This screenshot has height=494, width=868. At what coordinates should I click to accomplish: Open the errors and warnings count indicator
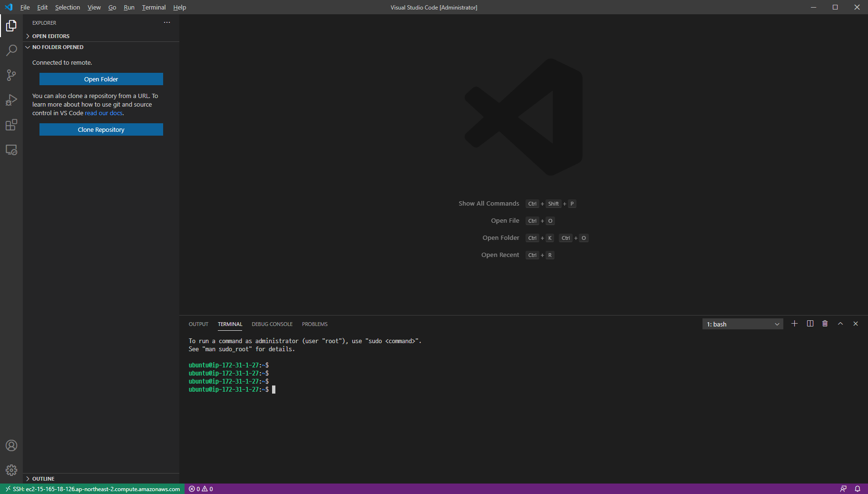201,489
